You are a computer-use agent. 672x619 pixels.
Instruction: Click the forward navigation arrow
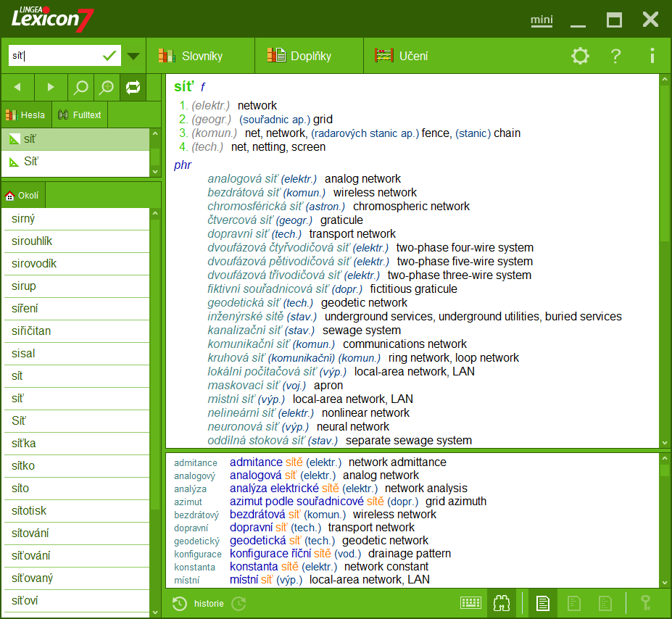click(51, 88)
